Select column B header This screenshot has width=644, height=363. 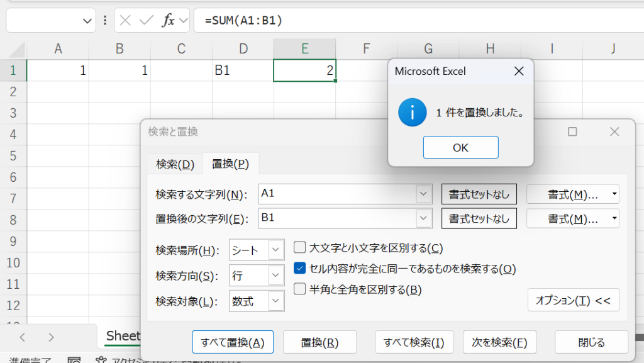pos(119,49)
